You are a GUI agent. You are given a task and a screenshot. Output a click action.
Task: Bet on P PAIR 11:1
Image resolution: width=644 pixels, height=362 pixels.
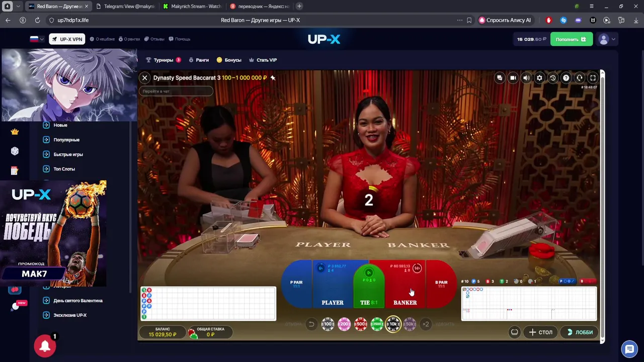296,284
